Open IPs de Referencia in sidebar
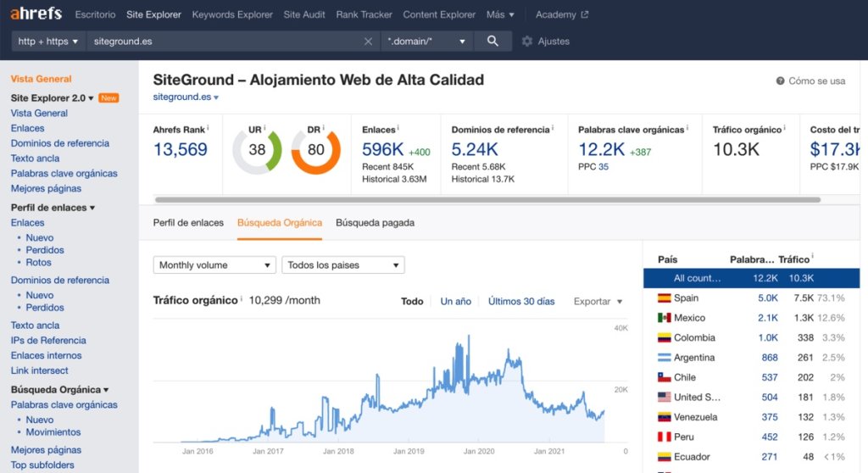 pos(48,340)
